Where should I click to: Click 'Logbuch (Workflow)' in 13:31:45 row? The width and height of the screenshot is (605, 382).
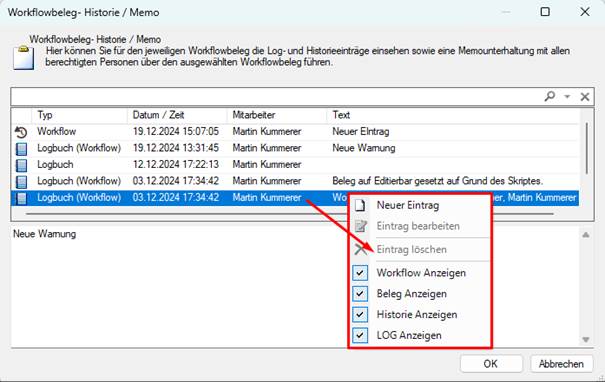[x=79, y=148]
